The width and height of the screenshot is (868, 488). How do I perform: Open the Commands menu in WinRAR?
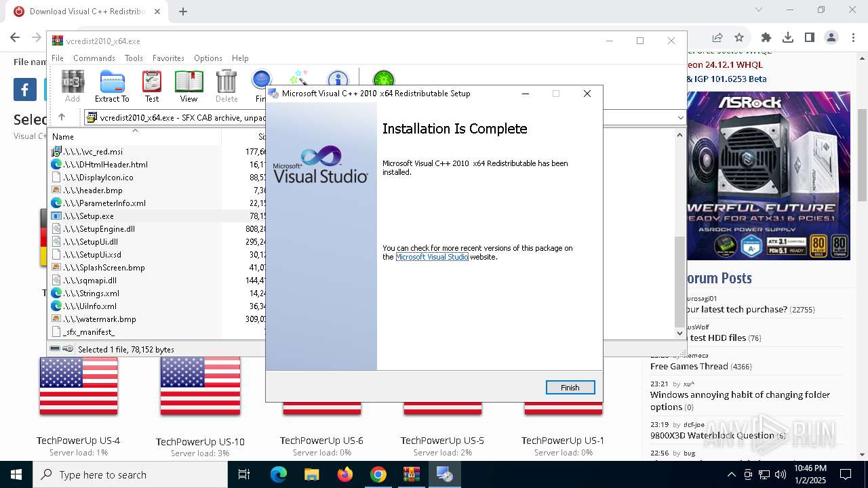(94, 58)
